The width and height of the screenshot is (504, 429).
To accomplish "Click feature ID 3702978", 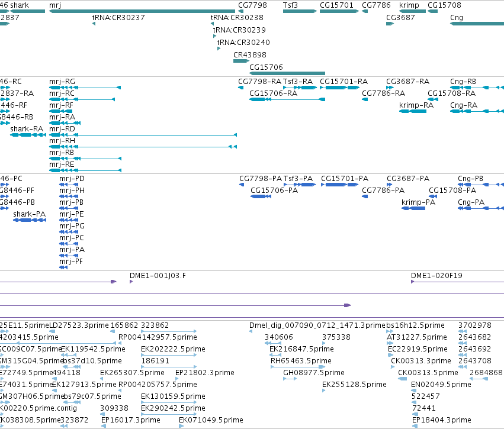I will tap(475, 325).
